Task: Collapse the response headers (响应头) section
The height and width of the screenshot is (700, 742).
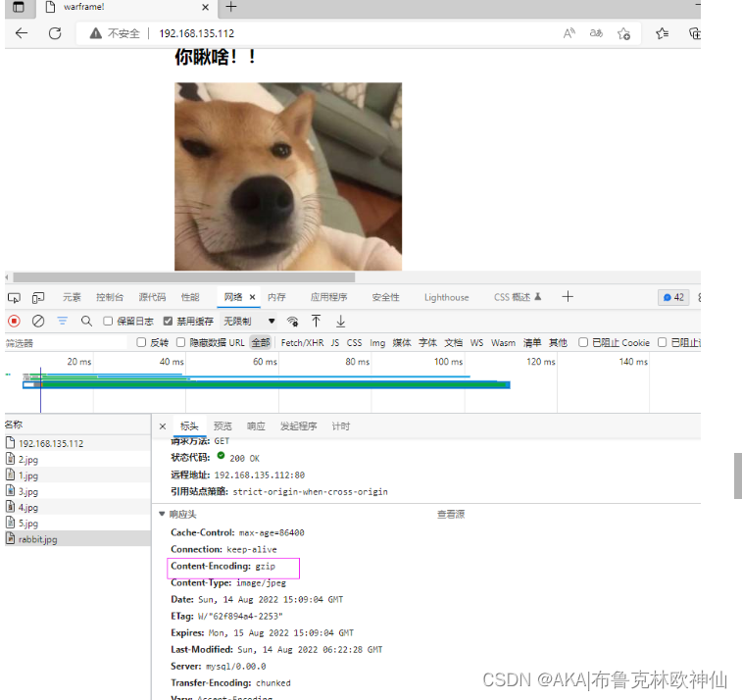Action: coord(162,514)
